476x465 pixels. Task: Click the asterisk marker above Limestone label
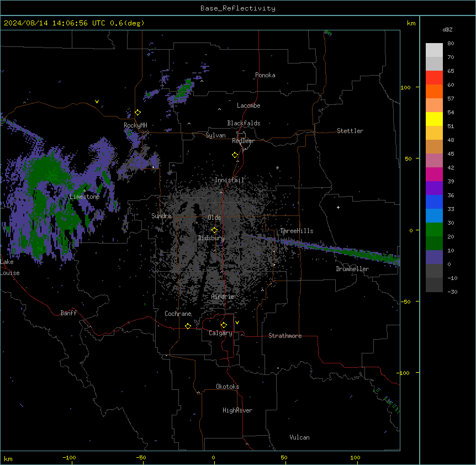point(84,191)
